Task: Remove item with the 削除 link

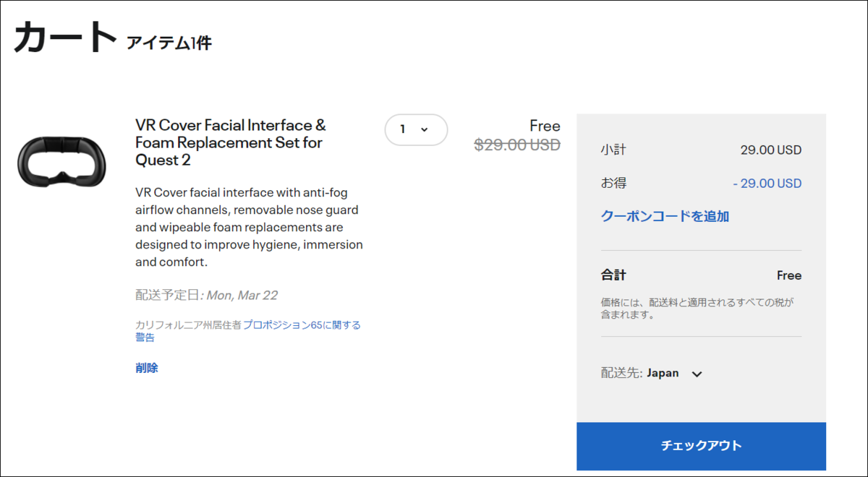Action: [x=146, y=368]
